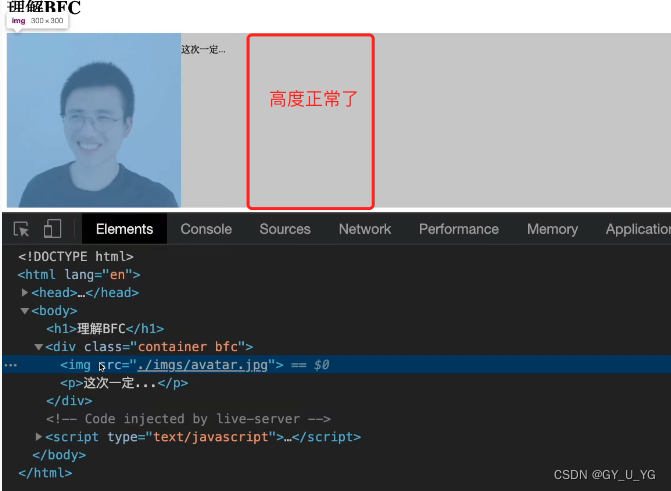The width and height of the screenshot is (671, 491).
Task: Select the html lang="en" node
Action: tap(79, 274)
